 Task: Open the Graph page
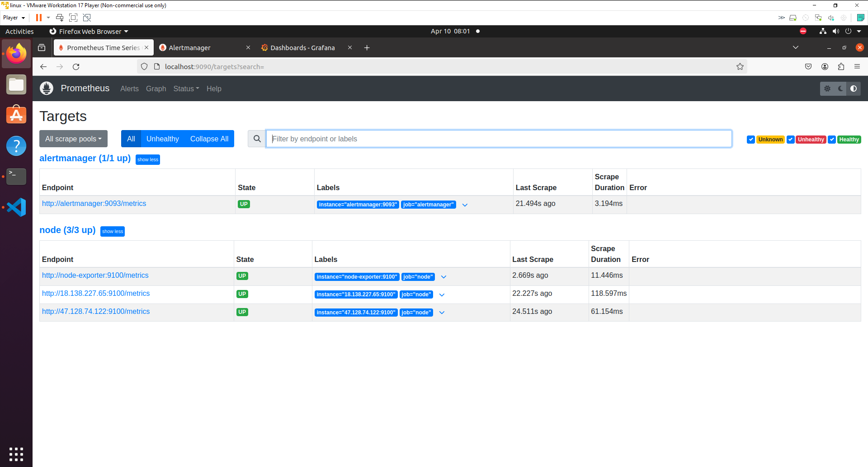[x=156, y=89]
